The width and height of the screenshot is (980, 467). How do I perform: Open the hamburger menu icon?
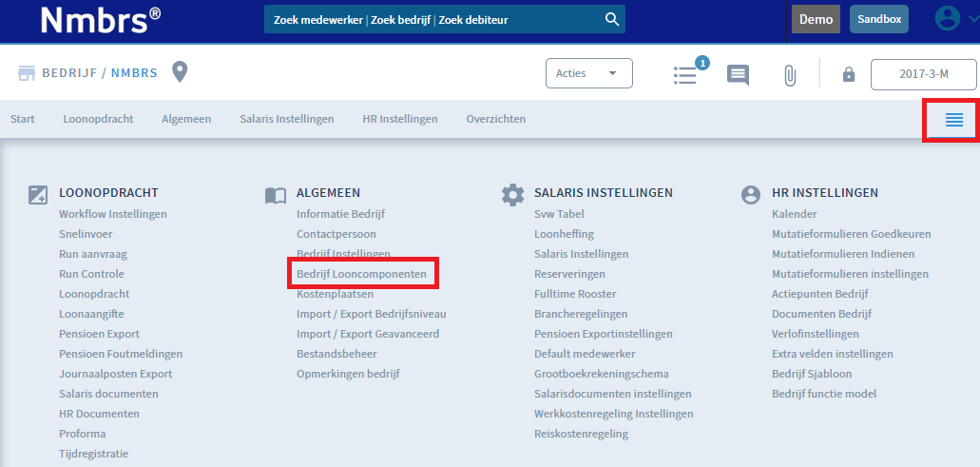953,120
